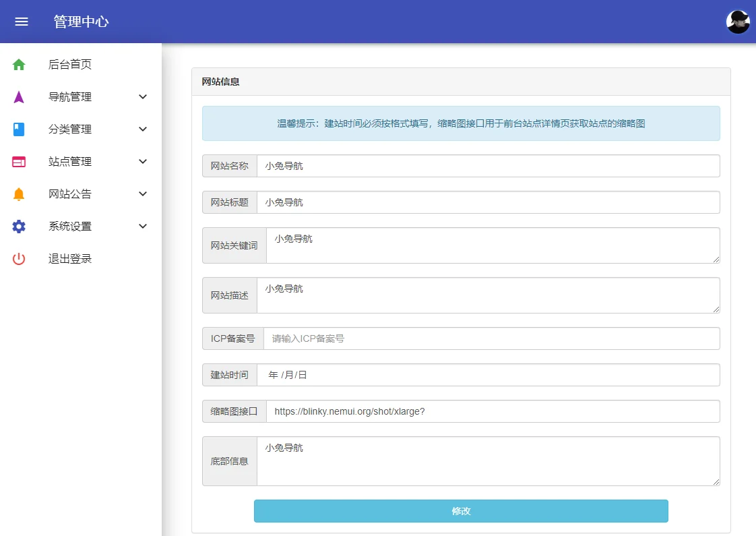The width and height of the screenshot is (756, 536).
Task: Expand the 网站公告 chevron
Action: [x=143, y=194]
